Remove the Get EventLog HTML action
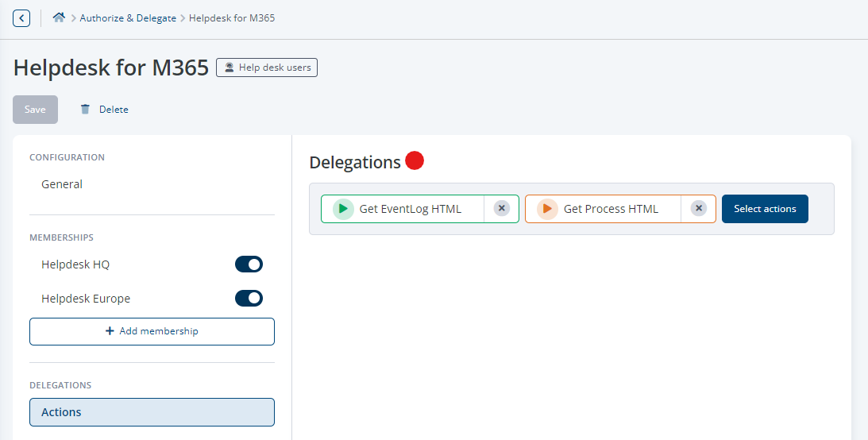868x440 pixels. (x=502, y=209)
